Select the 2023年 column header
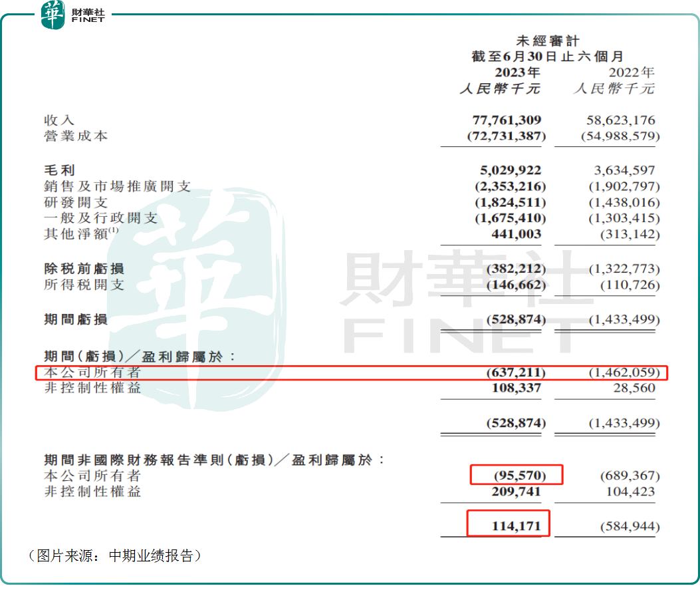This screenshot has height=598, width=700. click(517, 73)
